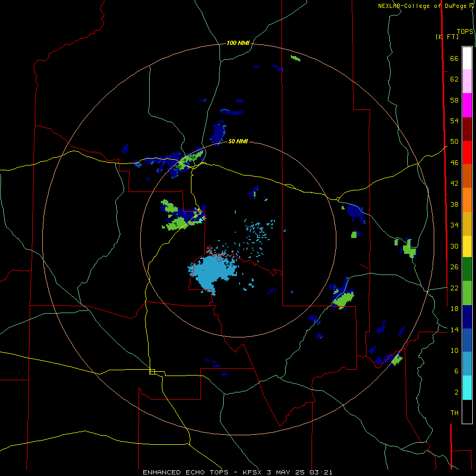The image size is (476, 476).
Task: Pick the magenta legend swatch
Action: click(467, 105)
